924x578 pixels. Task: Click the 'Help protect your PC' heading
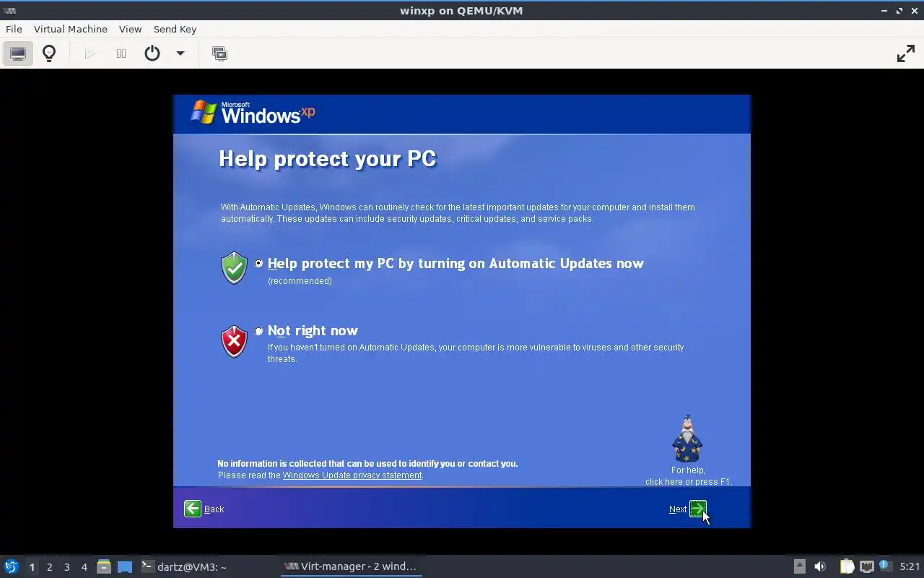328,159
